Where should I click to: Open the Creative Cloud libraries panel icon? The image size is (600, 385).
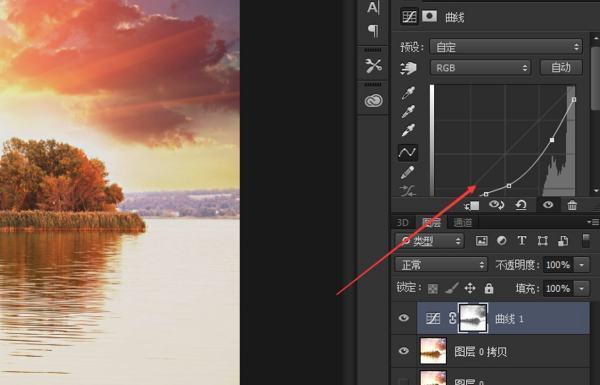373,101
